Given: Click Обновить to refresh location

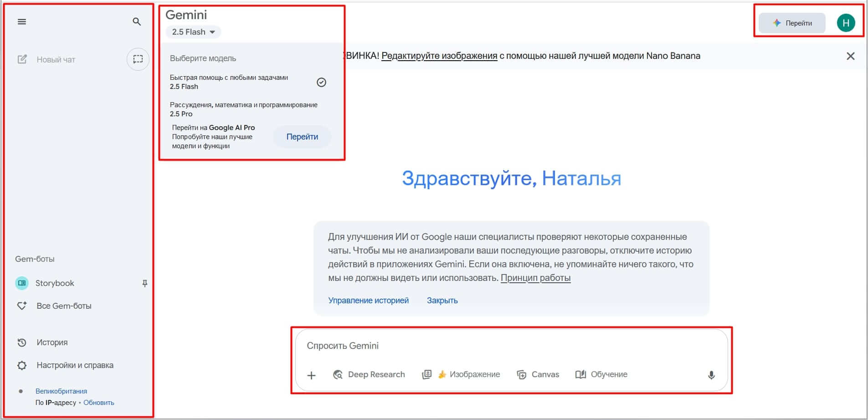Looking at the screenshot, I should click(x=99, y=403).
